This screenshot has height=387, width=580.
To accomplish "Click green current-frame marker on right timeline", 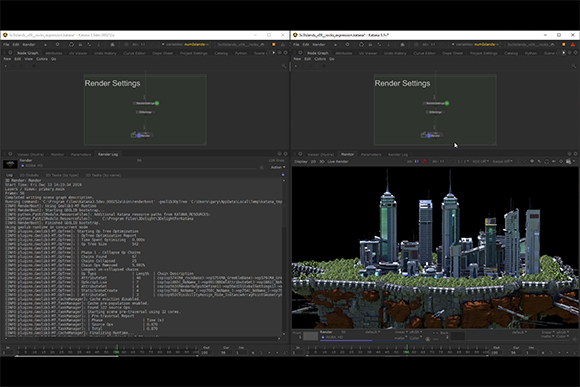I will 407,349.
